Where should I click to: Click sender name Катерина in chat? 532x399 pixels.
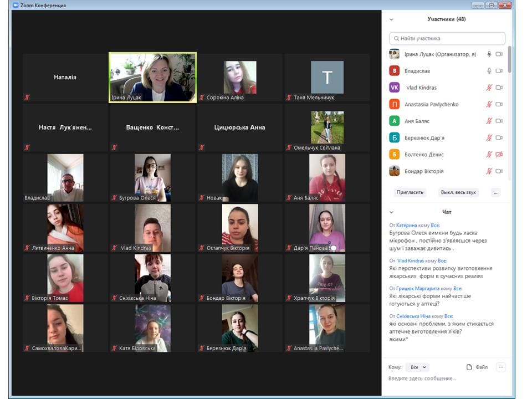pos(406,226)
